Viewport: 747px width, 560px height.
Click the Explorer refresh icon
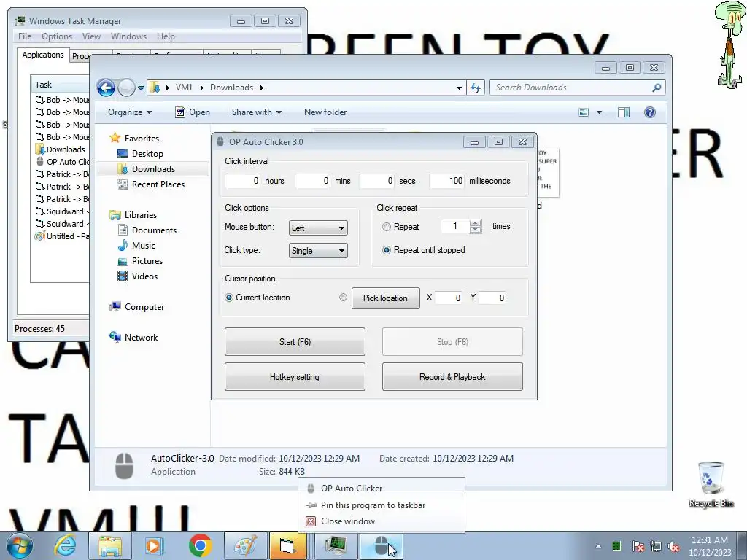(476, 87)
